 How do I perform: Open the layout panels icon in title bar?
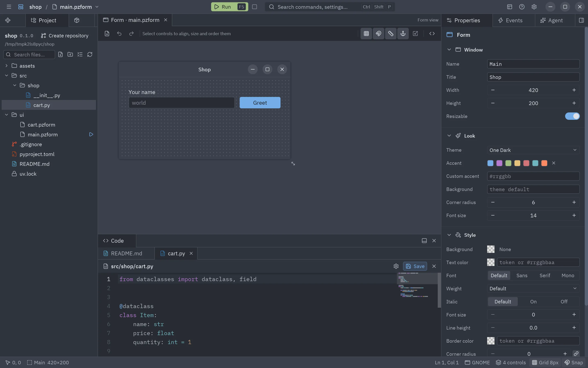(510, 7)
